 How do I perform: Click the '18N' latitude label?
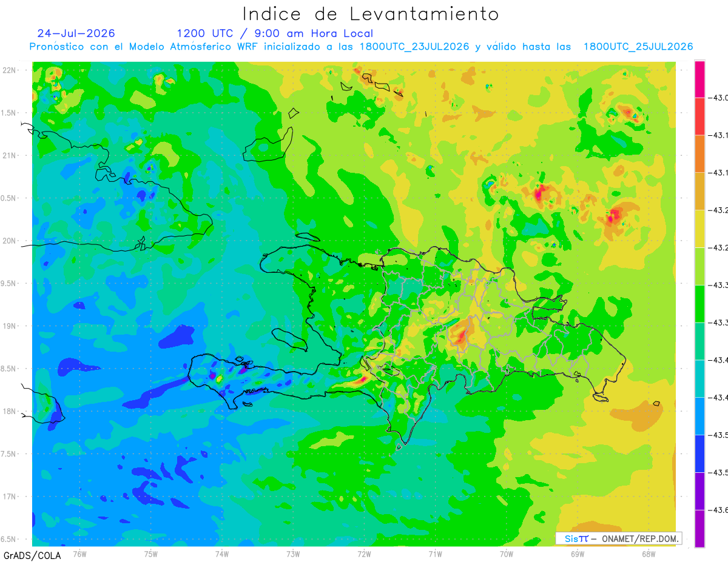pyautogui.click(x=10, y=412)
